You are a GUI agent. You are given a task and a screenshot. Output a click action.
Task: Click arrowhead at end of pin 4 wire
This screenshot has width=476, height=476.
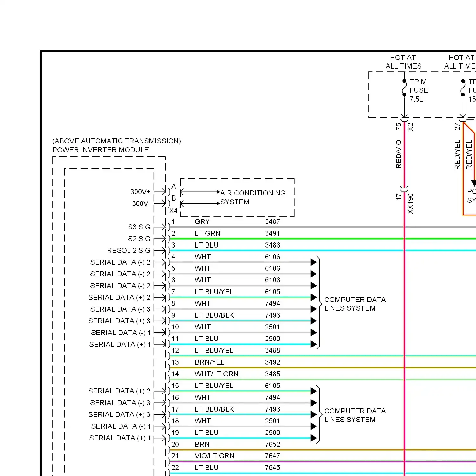coord(314,262)
